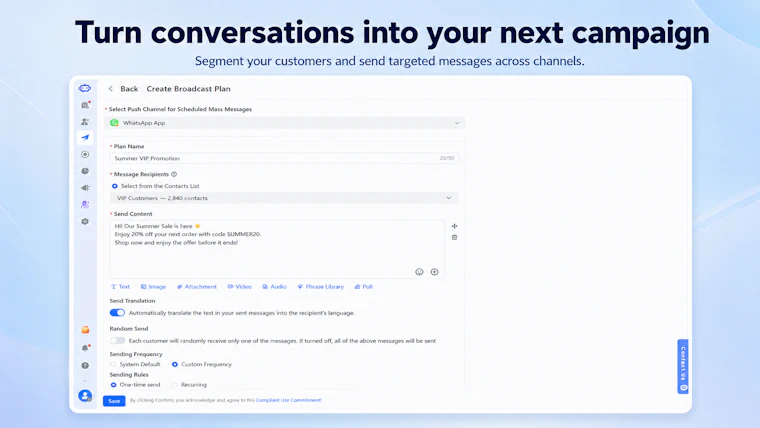760x428 pixels.
Task: Select the broadcast paper plane sidebar icon
Action: [x=85, y=138]
